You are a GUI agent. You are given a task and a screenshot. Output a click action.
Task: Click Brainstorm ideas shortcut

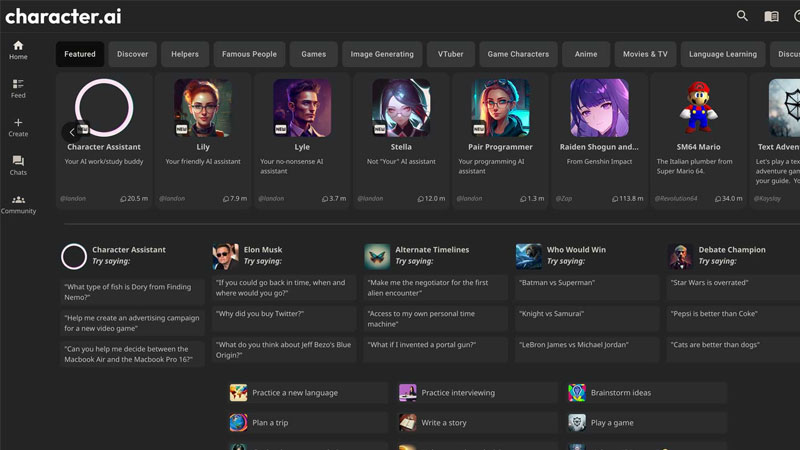[646, 393]
